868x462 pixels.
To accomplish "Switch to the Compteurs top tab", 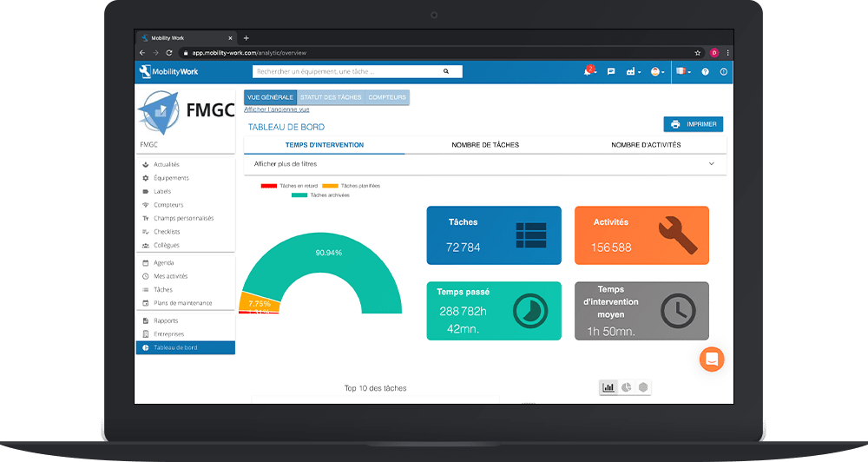I will [387, 97].
